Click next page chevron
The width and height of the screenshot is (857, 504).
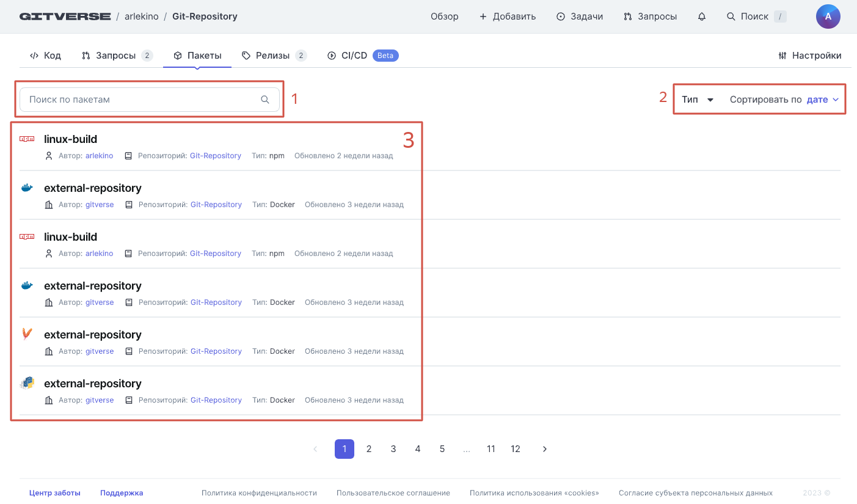point(545,449)
